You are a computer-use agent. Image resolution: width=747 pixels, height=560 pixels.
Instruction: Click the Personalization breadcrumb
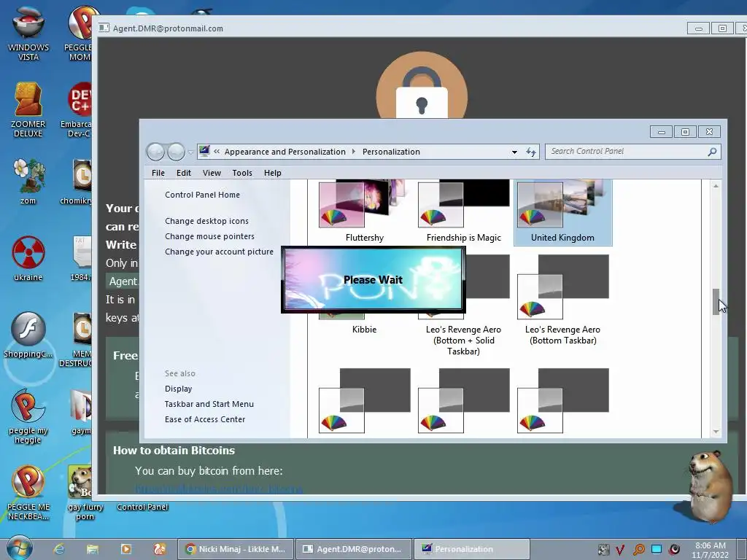click(x=391, y=152)
